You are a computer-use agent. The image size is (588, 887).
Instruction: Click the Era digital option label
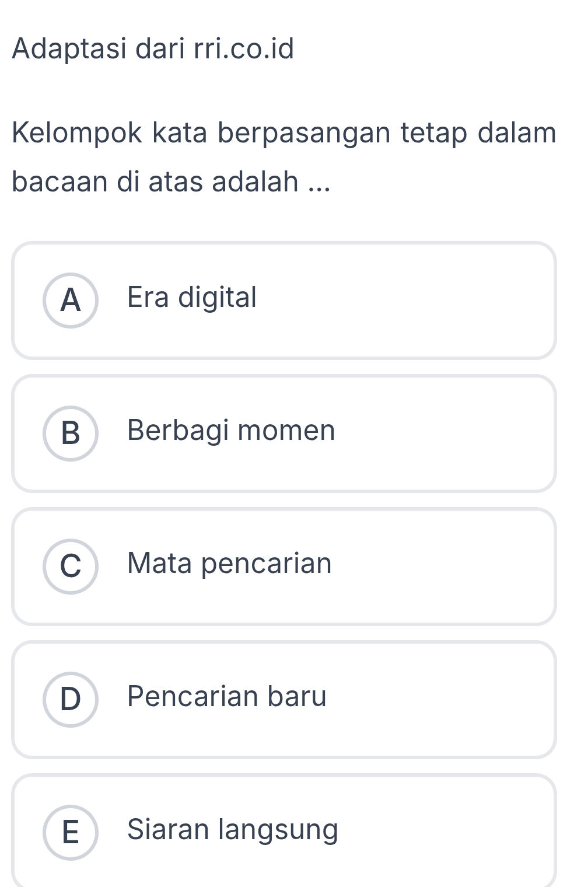click(x=191, y=298)
